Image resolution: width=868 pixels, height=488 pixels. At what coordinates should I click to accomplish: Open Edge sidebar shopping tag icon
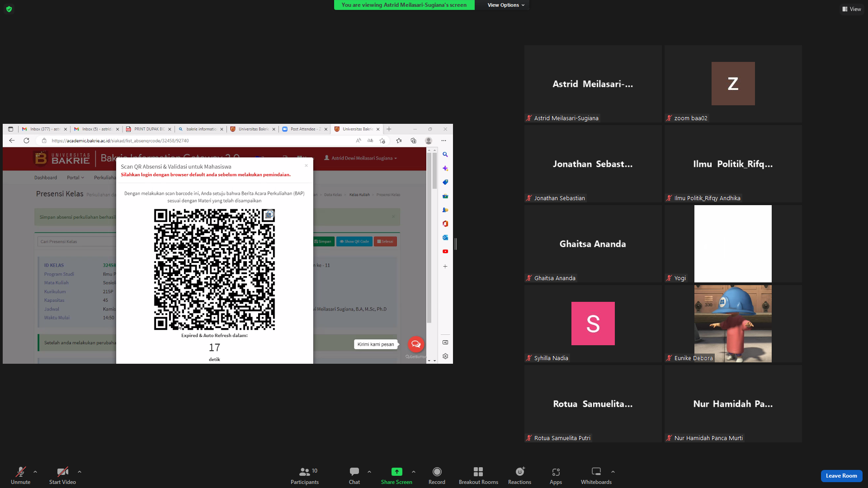pyautogui.click(x=445, y=182)
